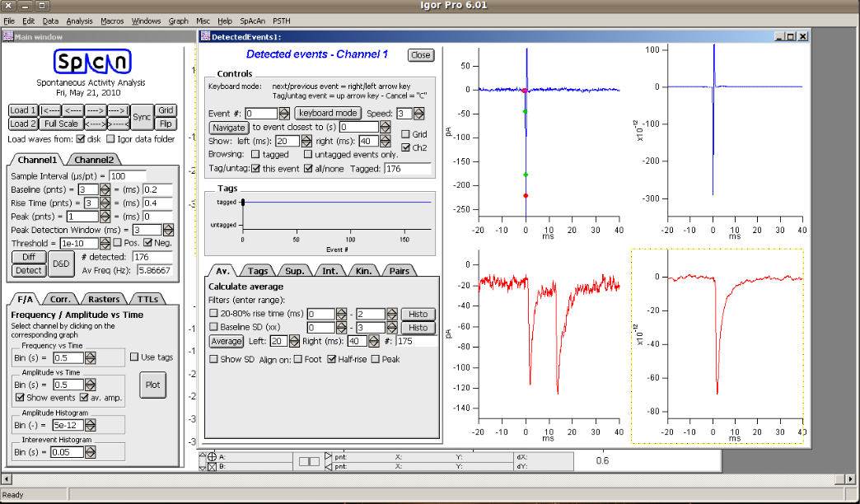Adjust Peak (pnts) spinner
The height and width of the screenshot is (504, 860).
point(105,216)
